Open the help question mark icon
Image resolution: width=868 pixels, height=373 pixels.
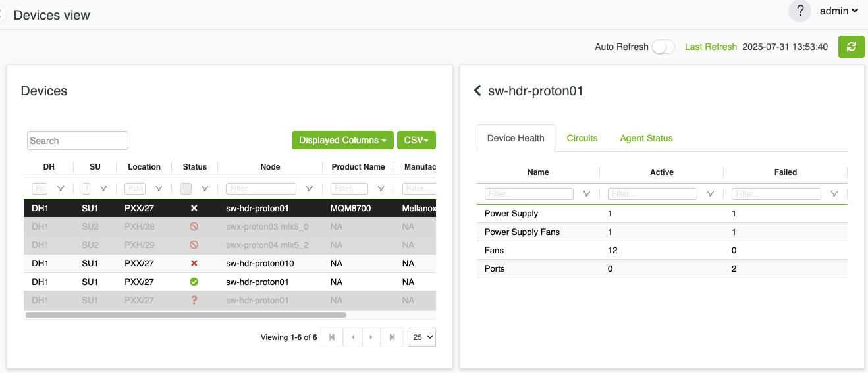point(800,11)
